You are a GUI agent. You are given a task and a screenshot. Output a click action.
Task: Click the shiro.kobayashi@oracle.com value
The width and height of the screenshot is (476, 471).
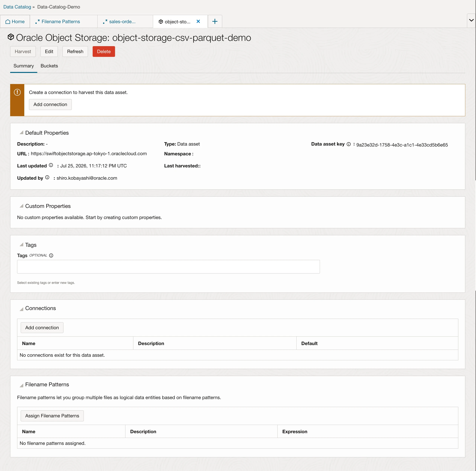coord(87,178)
